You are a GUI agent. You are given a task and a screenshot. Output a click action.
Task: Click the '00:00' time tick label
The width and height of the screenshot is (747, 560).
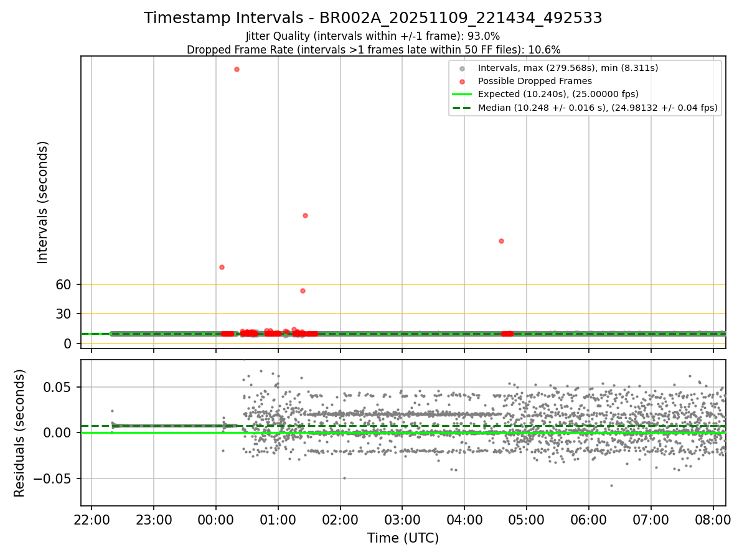pos(216,519)
